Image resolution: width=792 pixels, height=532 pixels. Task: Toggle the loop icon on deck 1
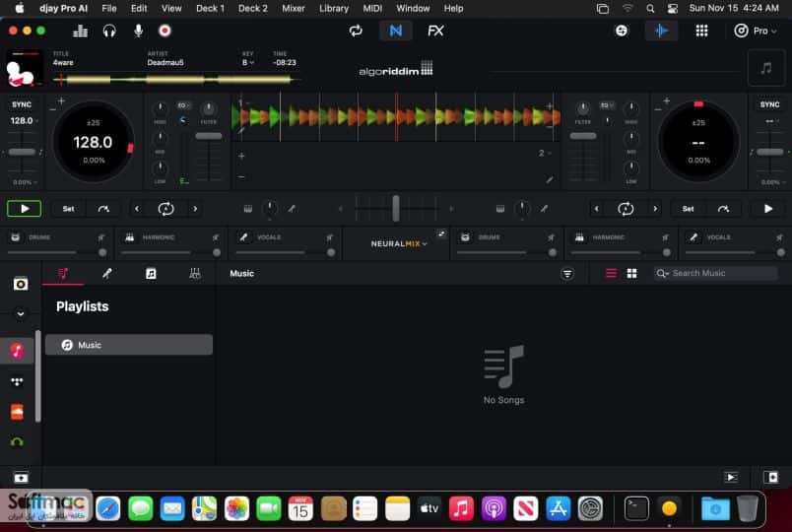click(165, 209)
